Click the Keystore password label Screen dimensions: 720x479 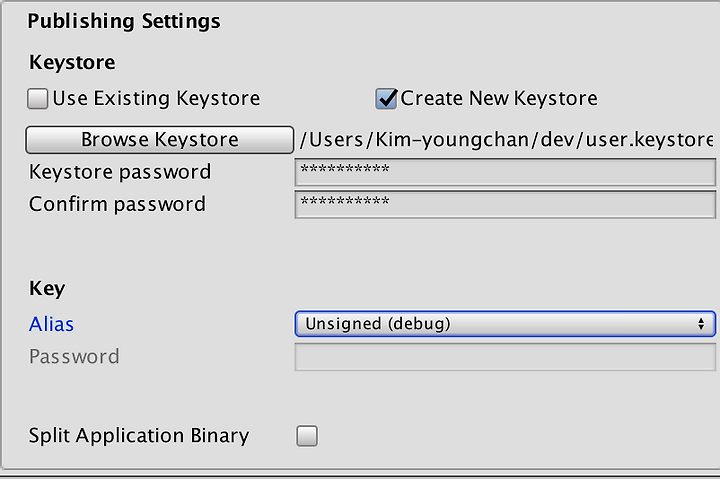point(120,173)
